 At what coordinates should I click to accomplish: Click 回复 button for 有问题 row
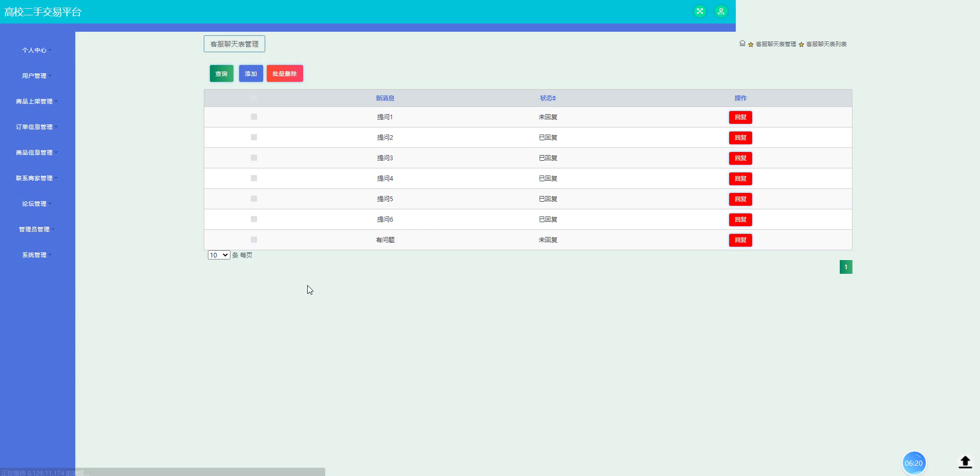740,240
